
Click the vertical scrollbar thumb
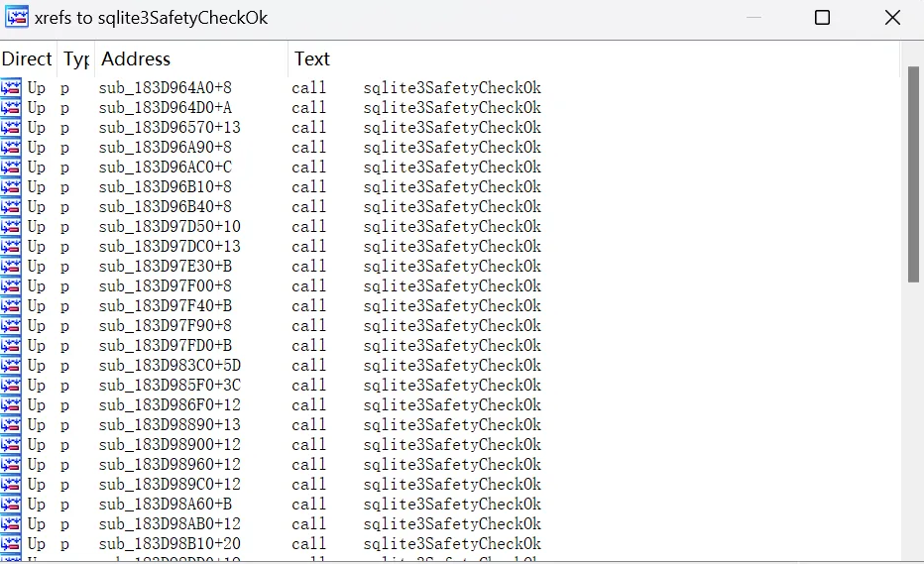click(913, 174)
